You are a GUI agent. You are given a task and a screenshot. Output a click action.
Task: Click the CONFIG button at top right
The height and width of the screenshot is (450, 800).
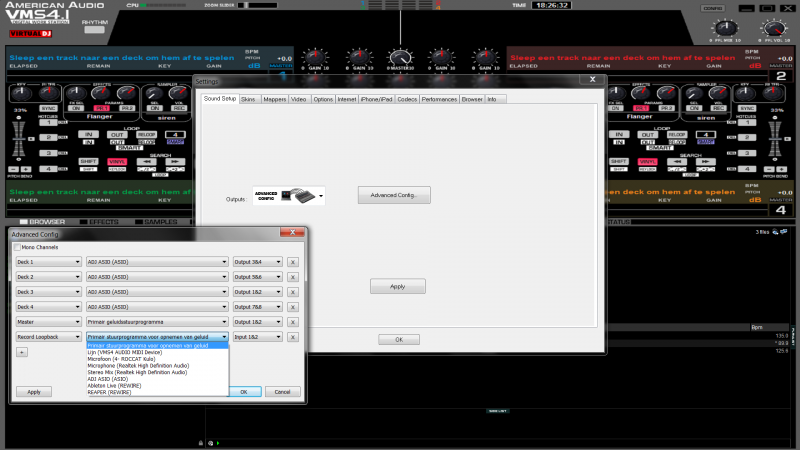[x=713, y=9]
